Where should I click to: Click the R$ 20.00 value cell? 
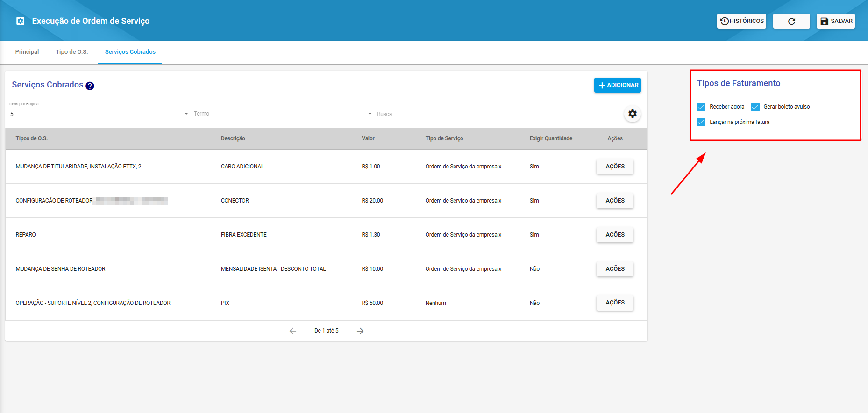pyautogui.click(x=372, y=201)
